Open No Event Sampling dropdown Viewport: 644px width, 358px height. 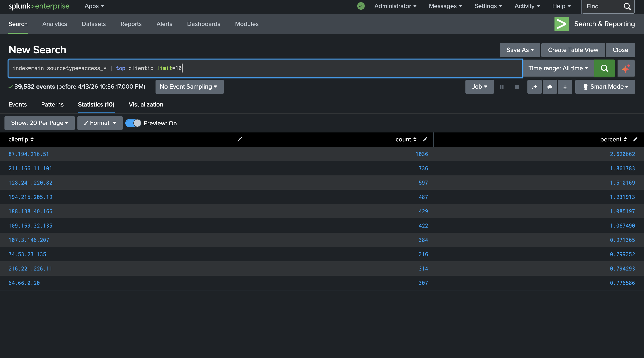click(189, 87)
